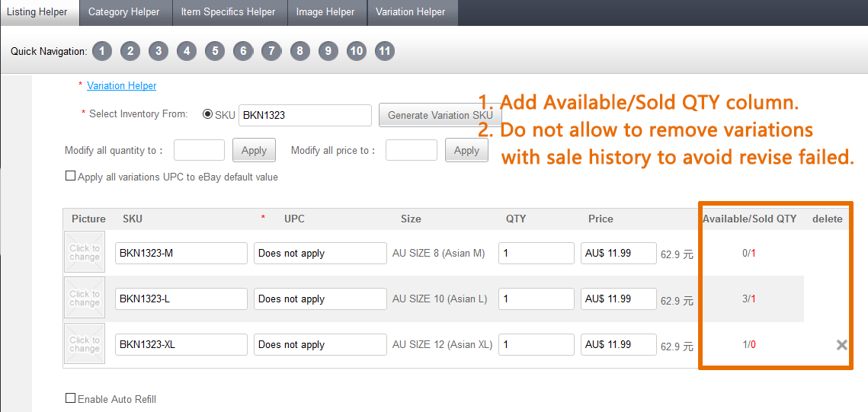Change picture for BKN1323-XL variation
Viewport: 868px width, 412px height.
point(85,343)
